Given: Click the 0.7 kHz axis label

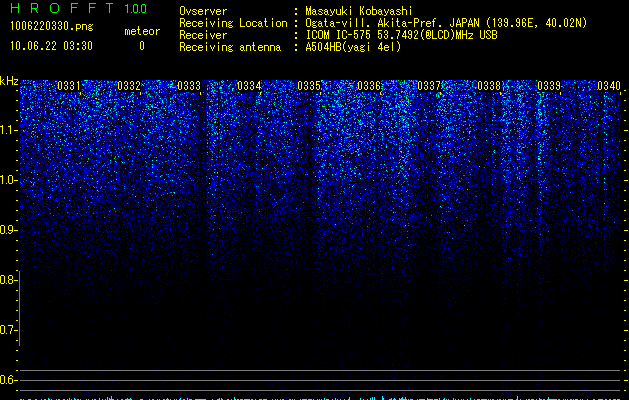Looking at the screenshot, I should tap(7, 330).
